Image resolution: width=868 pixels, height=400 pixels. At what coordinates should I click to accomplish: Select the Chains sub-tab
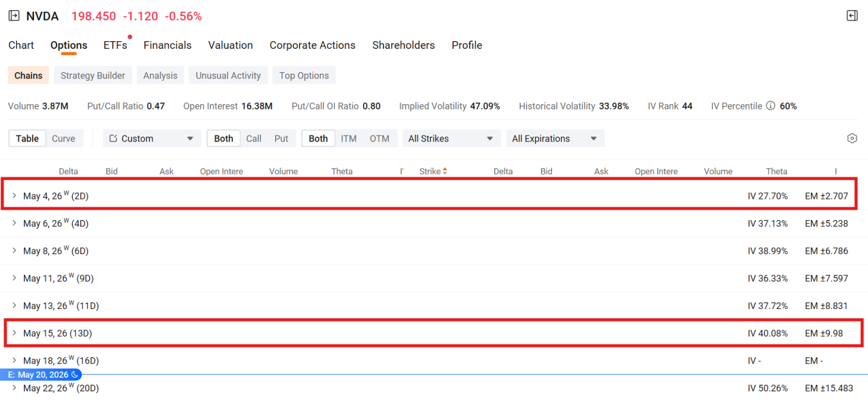point(28,75)
